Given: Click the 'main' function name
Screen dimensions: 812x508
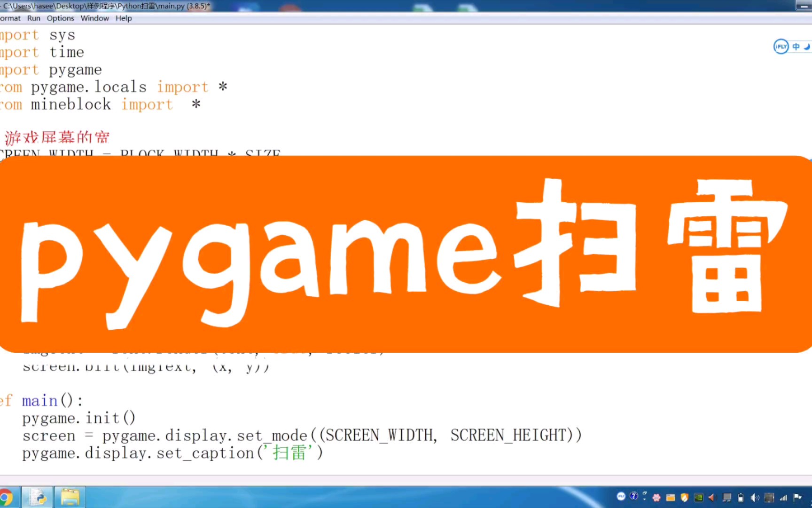Looking at the screenshot, I should click(40, 401).
